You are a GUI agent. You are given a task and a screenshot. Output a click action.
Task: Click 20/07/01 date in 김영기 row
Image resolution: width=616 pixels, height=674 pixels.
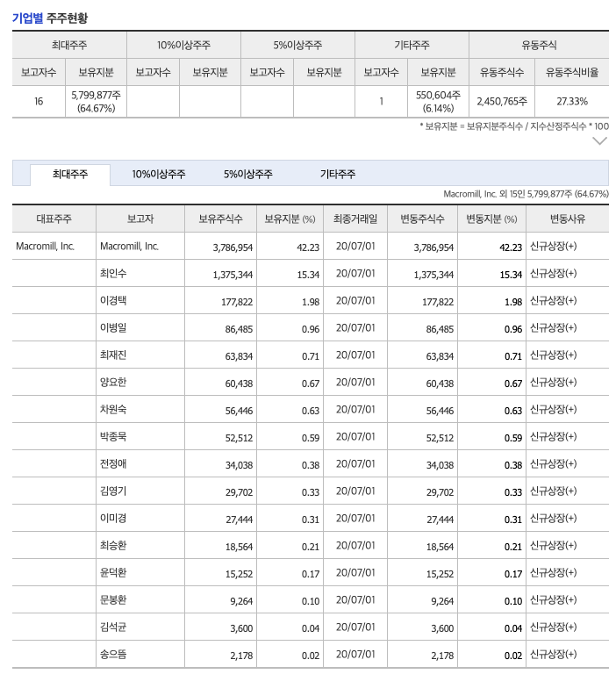[355, 491]
